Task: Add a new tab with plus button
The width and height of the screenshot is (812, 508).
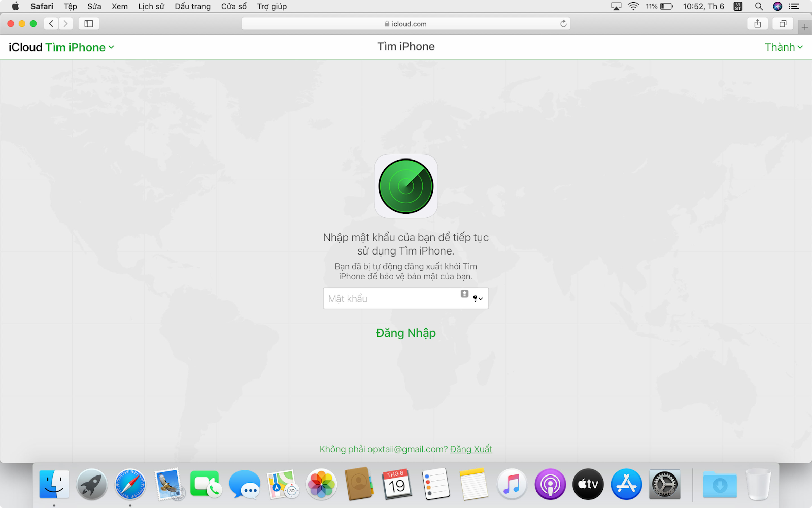Action: [x=805, y=27]
